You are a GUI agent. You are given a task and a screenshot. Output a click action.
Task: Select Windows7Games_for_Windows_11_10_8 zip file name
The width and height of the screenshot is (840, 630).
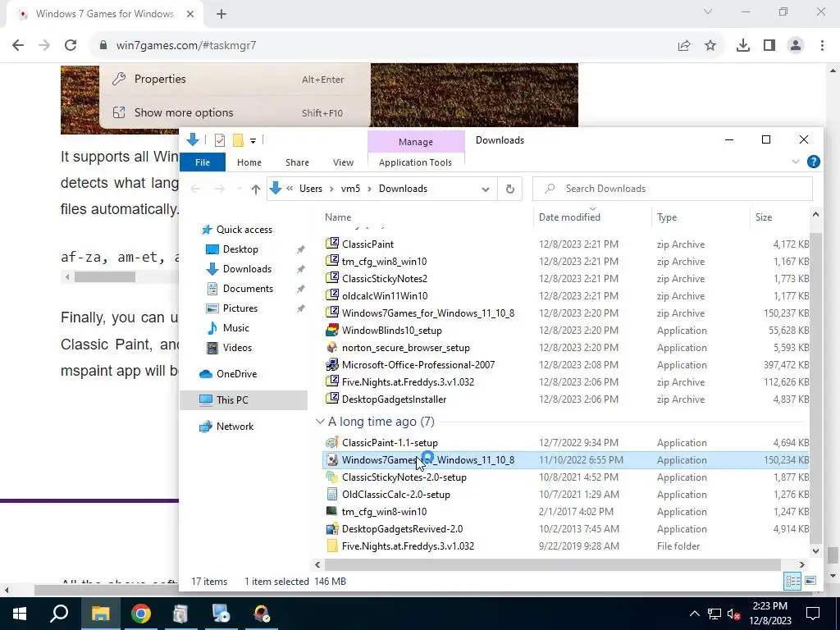(x=428, y=313)
